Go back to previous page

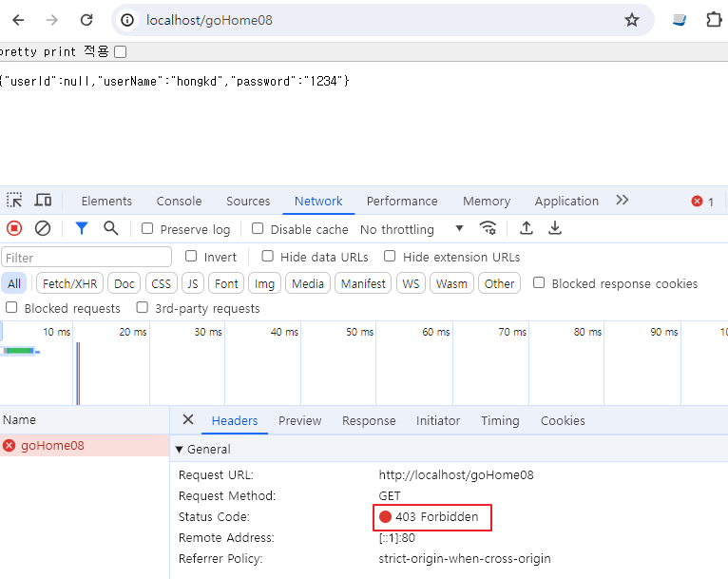(x=18, y=20)
